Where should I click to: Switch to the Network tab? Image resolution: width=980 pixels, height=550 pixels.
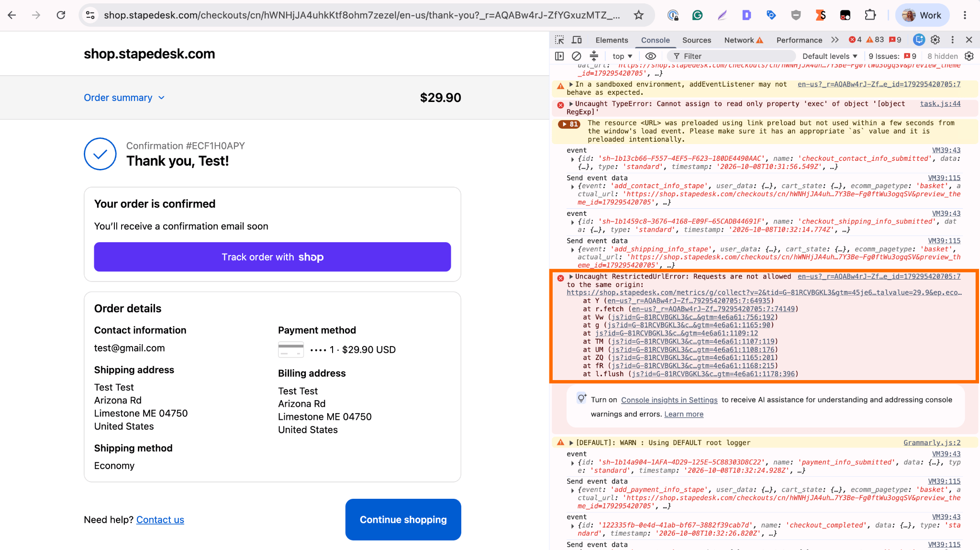(744, 40)
